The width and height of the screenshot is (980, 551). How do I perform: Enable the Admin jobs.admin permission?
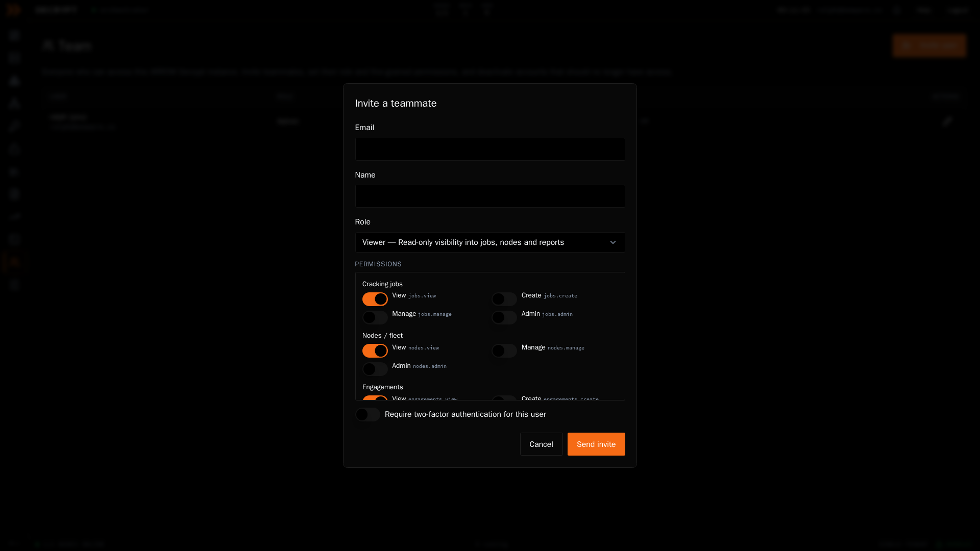pyautogui.click(x=504, y=317)
